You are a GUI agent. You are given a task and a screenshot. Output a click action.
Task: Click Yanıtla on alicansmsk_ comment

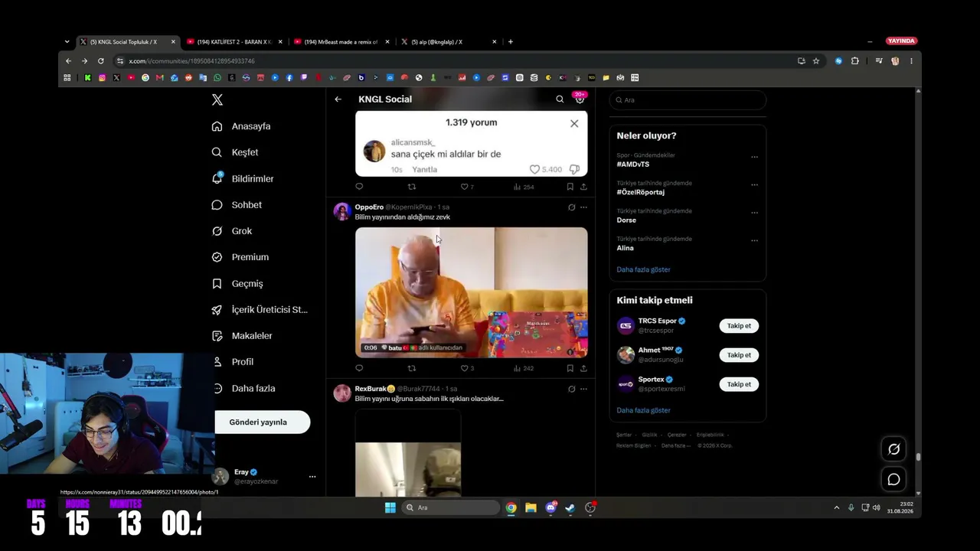(425, 170)
